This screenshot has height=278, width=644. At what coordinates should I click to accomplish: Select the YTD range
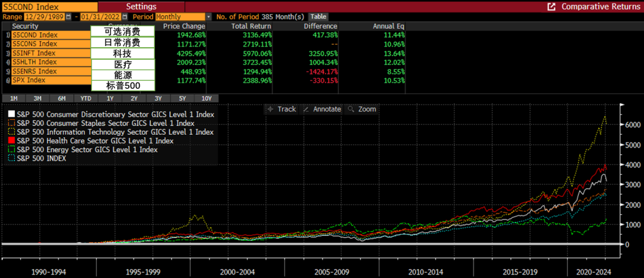[86, 98]
